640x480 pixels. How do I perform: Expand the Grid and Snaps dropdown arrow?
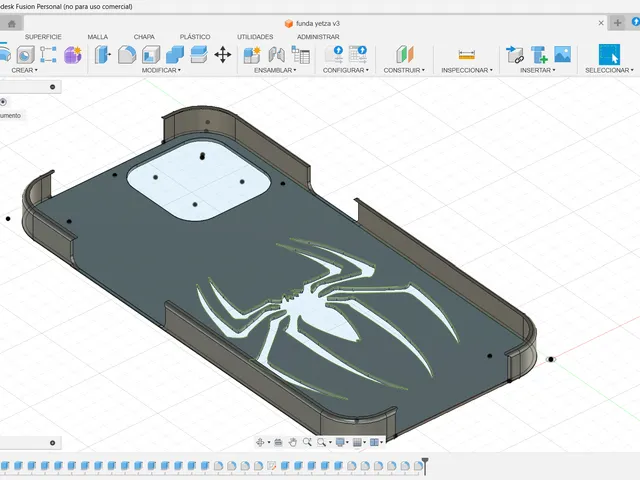click(x=364, y=442)
